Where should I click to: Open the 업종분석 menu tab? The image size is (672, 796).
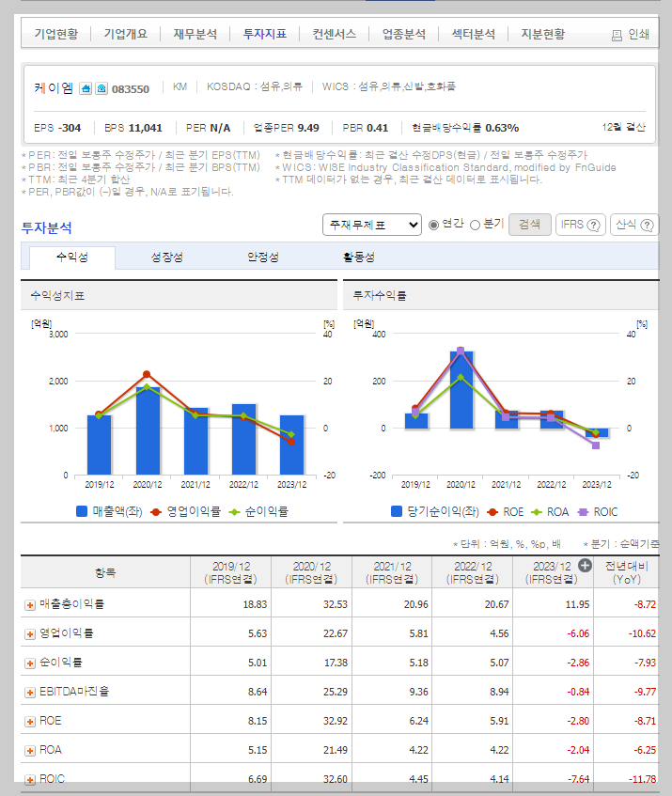(x=403, y=34)
